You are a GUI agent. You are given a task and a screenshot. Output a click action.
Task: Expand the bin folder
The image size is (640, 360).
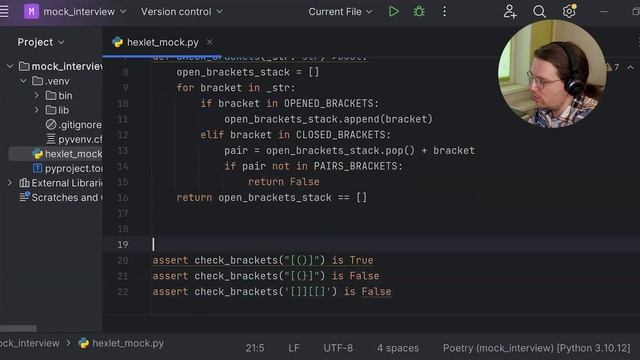37,96
